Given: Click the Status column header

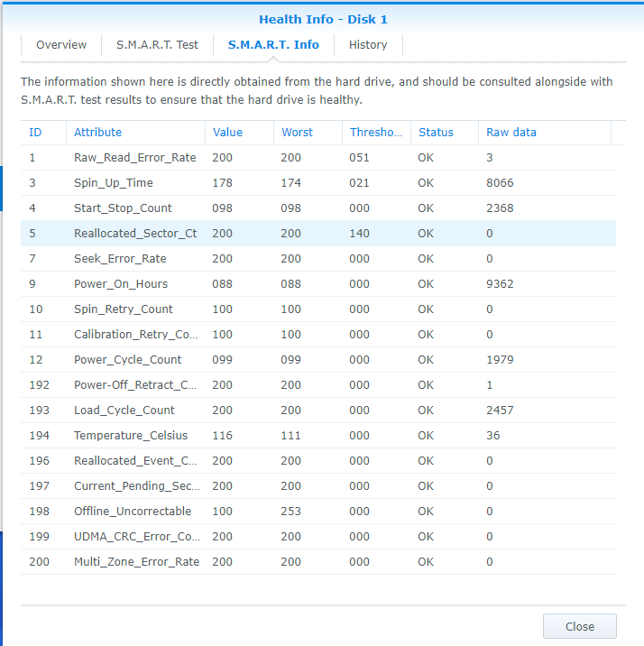Looking at the screenshot, I should 445,133.
